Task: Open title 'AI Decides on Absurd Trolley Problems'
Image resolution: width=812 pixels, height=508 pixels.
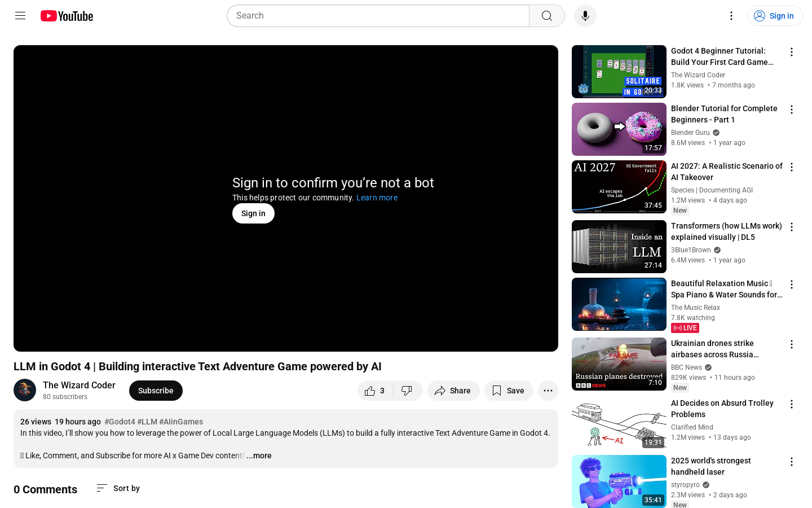Action: [x=722, y=409]
